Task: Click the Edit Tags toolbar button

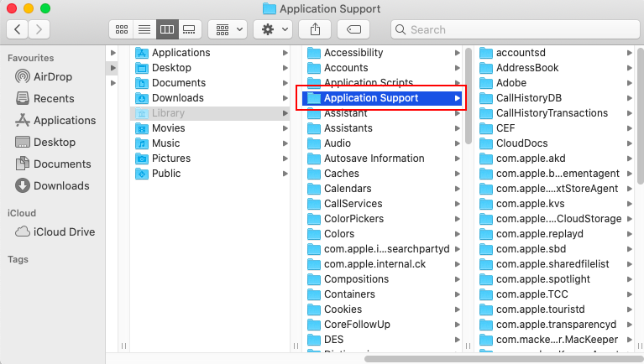Action: point(353,29)
